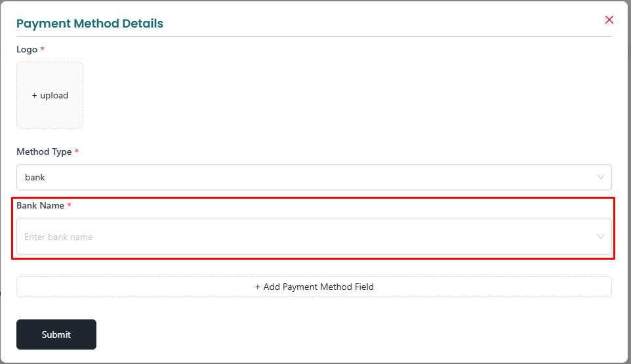The width and height of the screenshot is (631, 364).
Task: Add a new payment method field
Action: pyautogui.click(x=314, y=287)
